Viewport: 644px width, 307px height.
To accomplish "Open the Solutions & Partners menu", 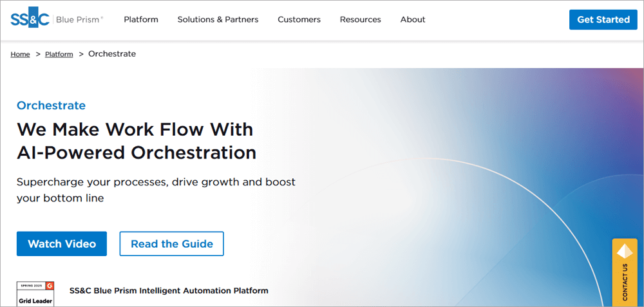I will coord(218,19).
